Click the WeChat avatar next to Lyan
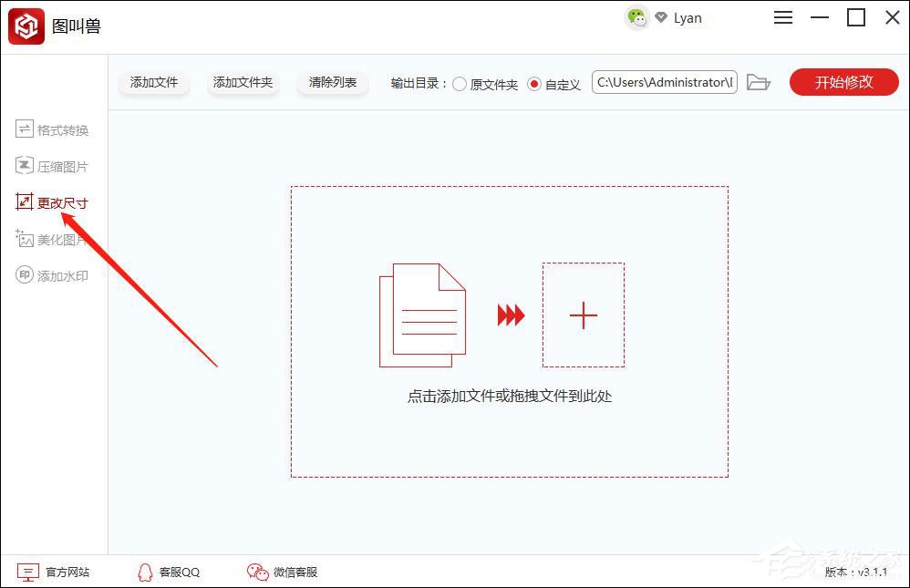The image size is (910, 588). [639, 16]
